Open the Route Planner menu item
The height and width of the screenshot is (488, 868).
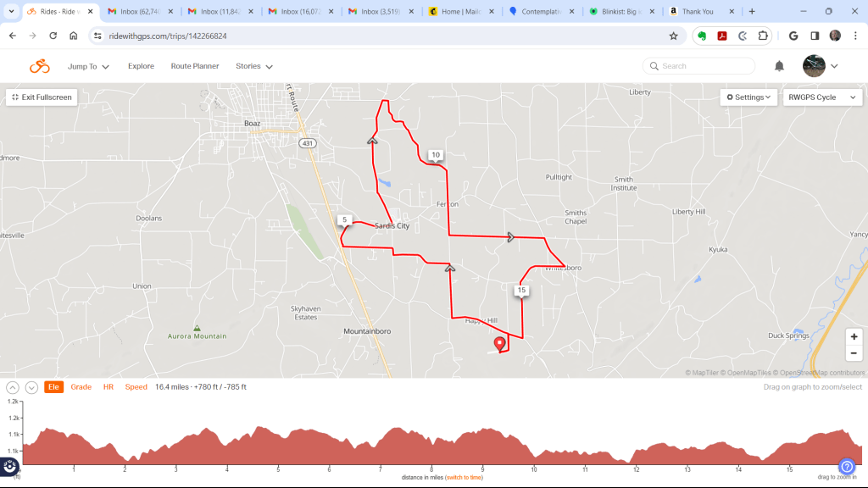tap(195, 66)
